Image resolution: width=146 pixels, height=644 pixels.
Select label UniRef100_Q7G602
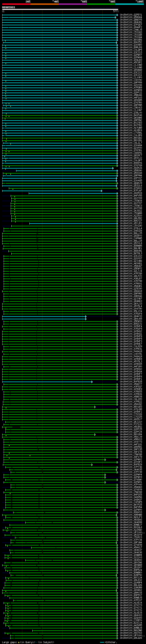coord(131,188)
